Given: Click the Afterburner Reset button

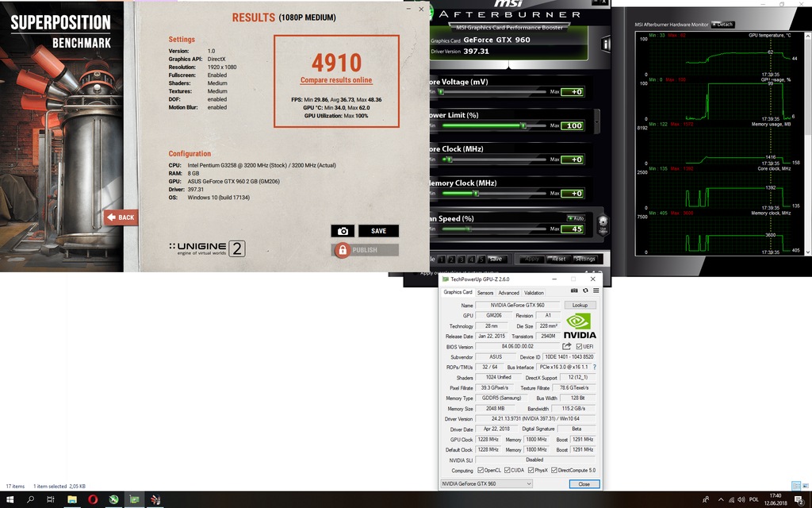Looking at the screenshot, I should (559, 259).
